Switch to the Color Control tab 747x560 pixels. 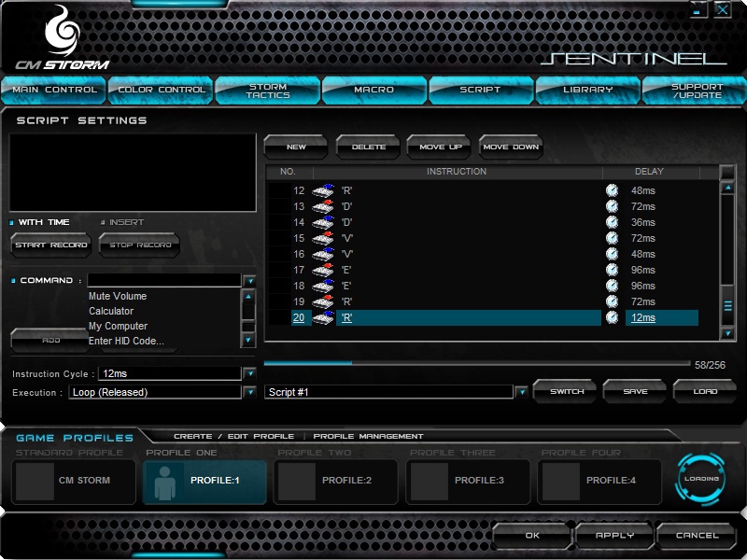161,90
